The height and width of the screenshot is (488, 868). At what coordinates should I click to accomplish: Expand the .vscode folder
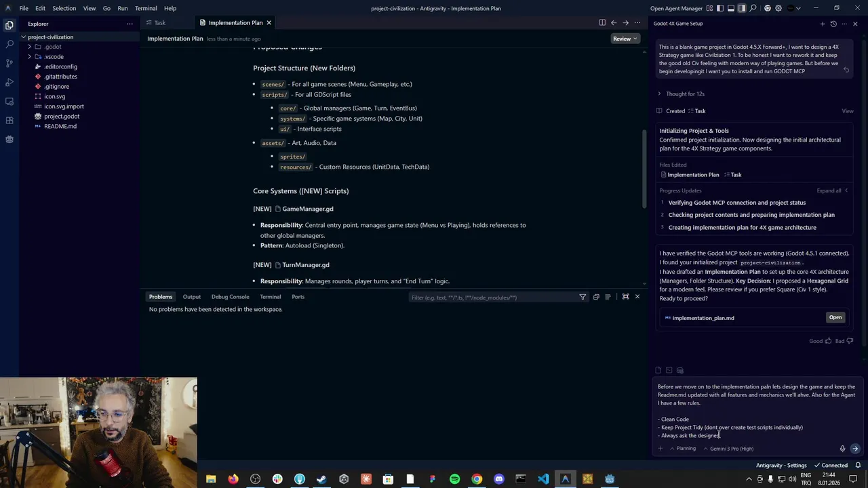pyautogui.click(x=30, y=57)
